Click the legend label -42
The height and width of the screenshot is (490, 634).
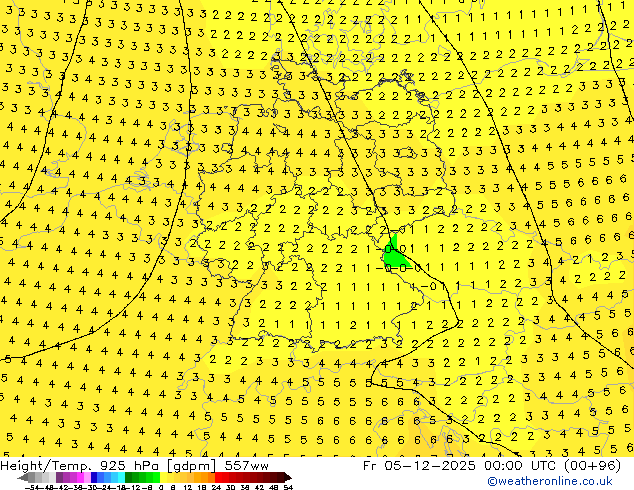pyautogui.click(x=64, y=487)
